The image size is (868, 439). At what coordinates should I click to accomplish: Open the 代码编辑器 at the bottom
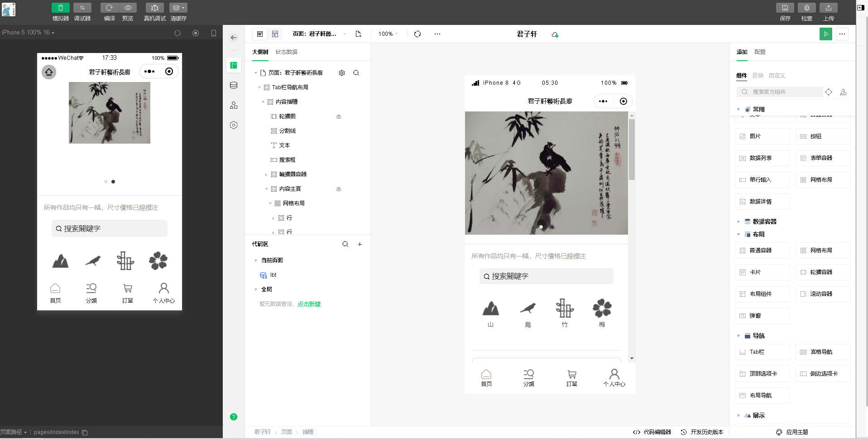coord(652,432)
